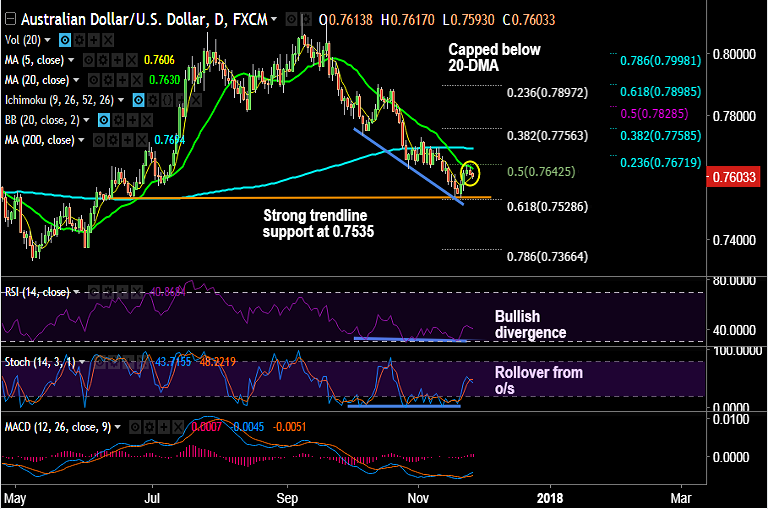Click the current price label 0.76033
768x511 pixels.
[733, 177]
